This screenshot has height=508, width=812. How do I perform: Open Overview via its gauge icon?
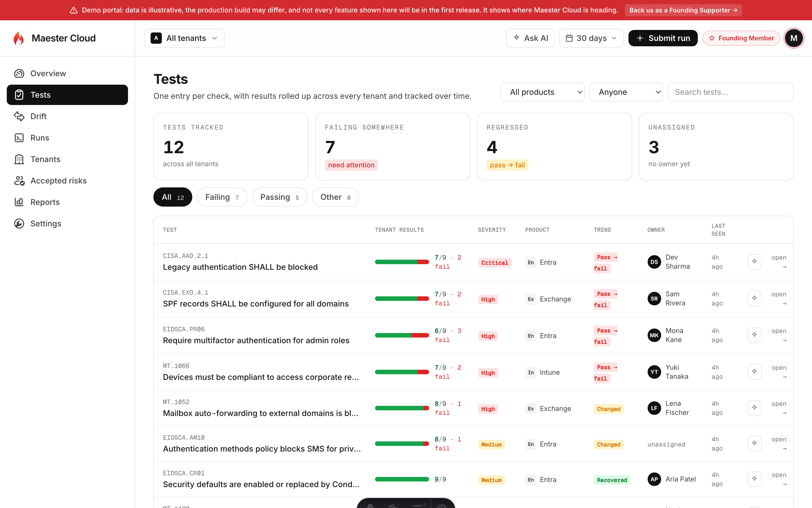(19, 73)
